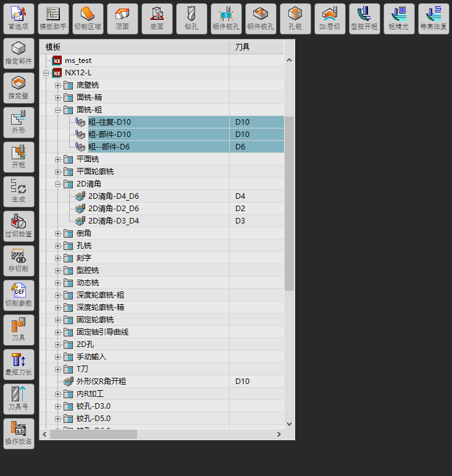Expand the 动态铣 folder
This screenshot has width=452, height=476.
[57, 283]
